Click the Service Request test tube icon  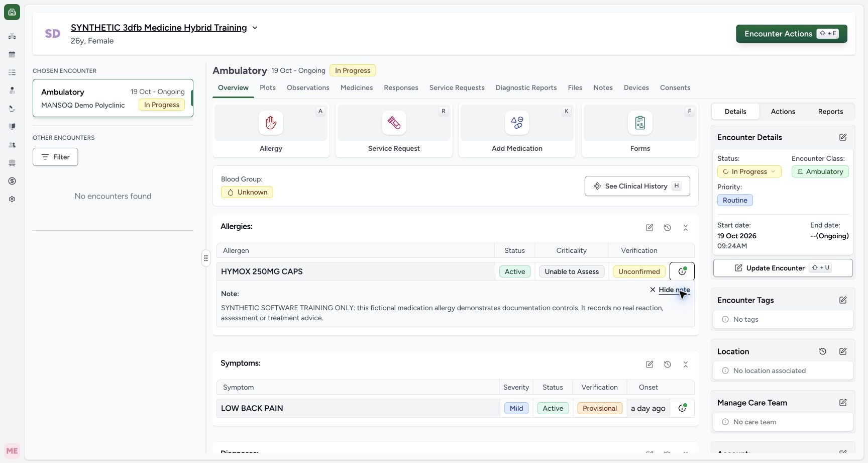(x=394, y=123)
